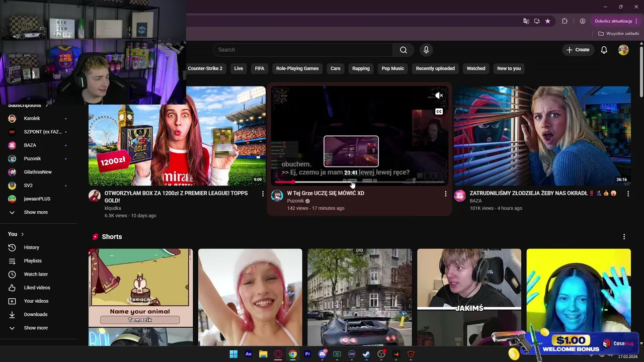Viewport: 644px width, 362px height.
Task: Open ZATRUDNILIŚMY ZŁODZIEJA video thumbnail
Action: [x=542, y=136]
